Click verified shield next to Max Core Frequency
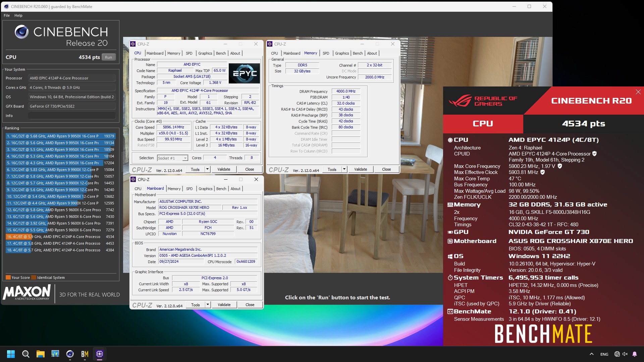Viewport: 644px width, 362px height. pos(559,166)
